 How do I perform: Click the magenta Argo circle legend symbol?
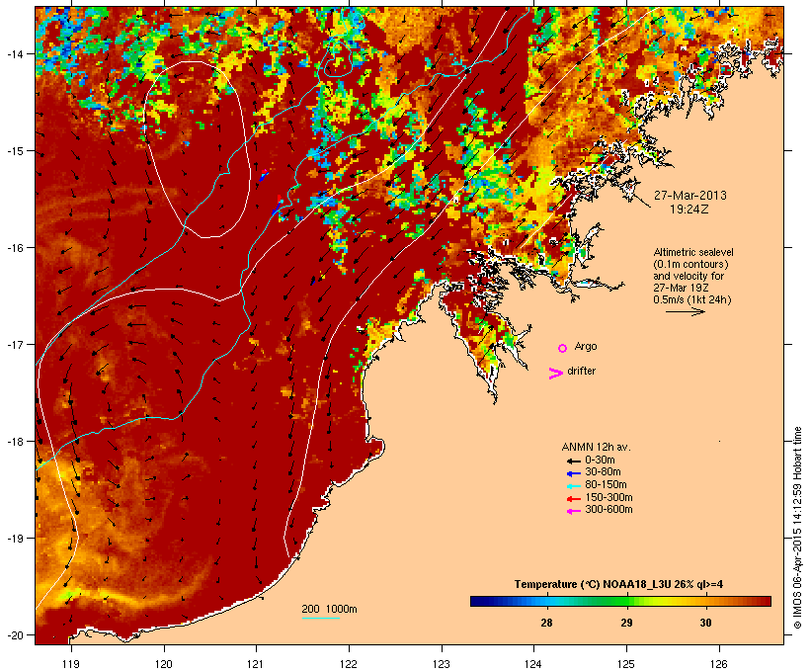[x=563, y=348]
